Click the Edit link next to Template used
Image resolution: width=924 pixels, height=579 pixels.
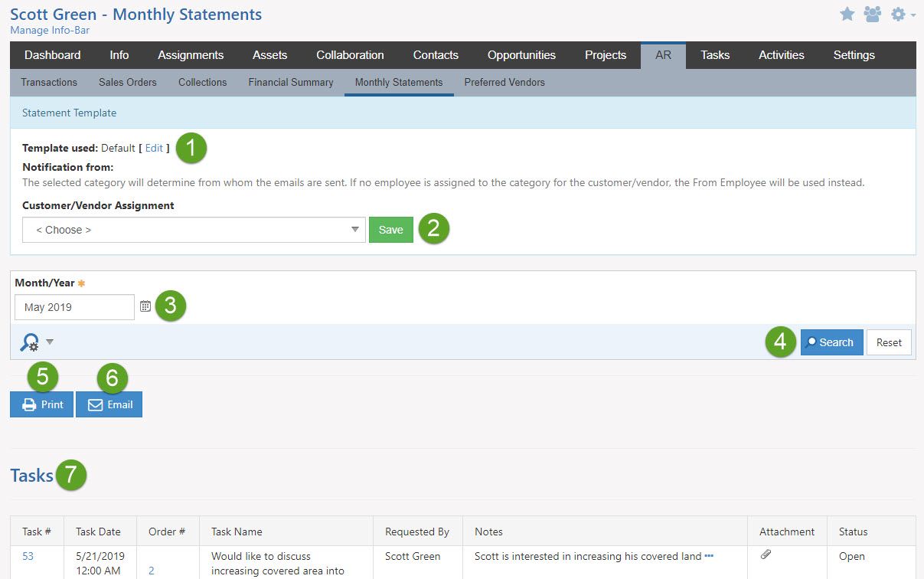154,148
